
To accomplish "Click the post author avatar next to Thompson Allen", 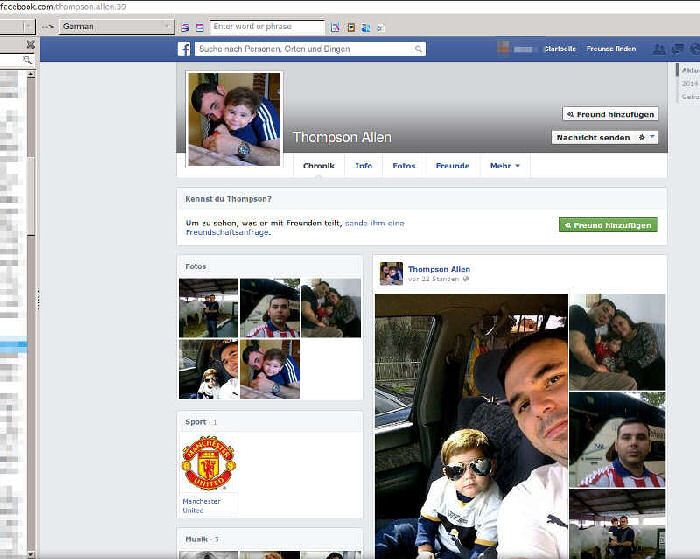I will [x=391, y=274].
